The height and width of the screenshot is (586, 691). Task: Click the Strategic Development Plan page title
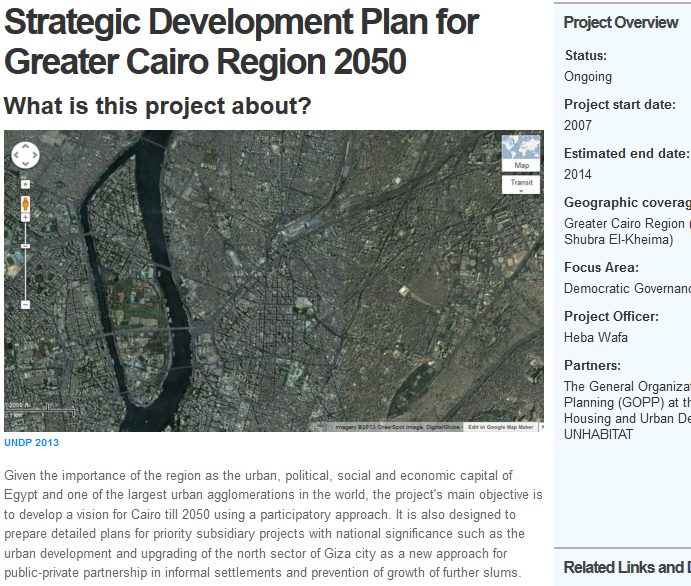coord(241,41)
